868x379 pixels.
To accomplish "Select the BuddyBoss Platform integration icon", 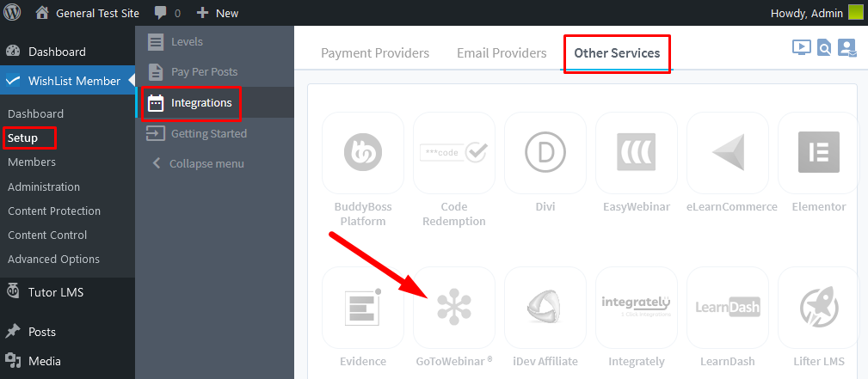I will tap(363, 152).
